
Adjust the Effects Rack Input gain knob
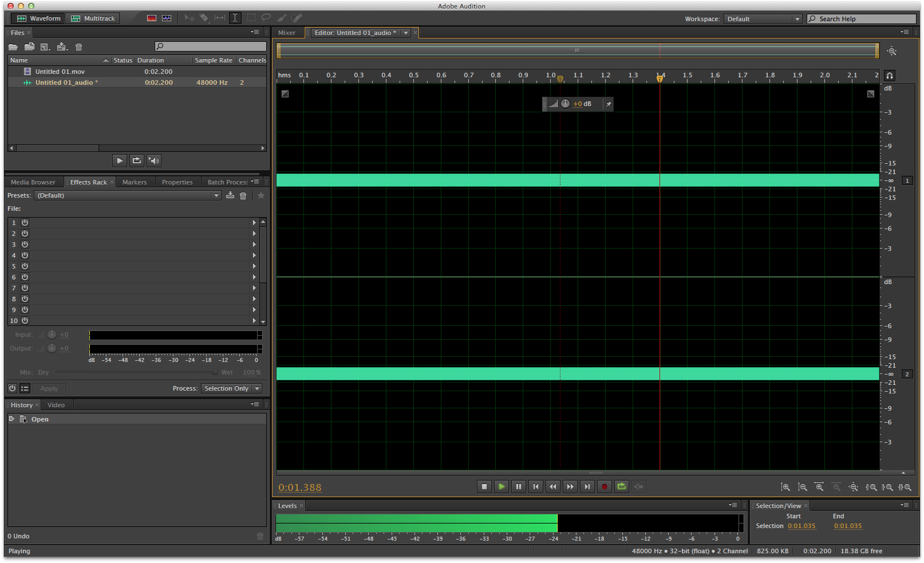click(x=52, y=334)
